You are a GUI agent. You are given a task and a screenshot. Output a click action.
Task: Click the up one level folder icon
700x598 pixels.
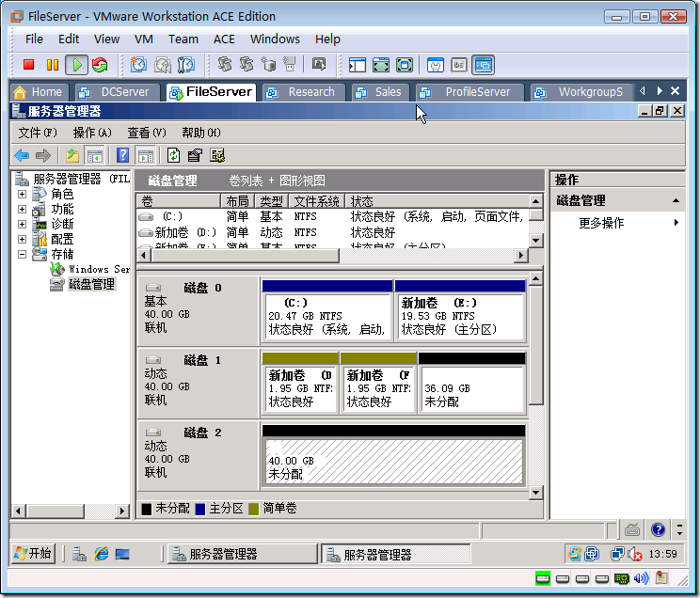click(x=72, y=156)
